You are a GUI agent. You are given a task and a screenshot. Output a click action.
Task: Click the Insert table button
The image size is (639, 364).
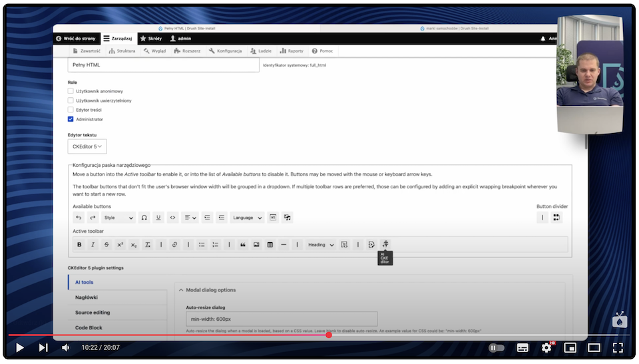click(270, 245)
